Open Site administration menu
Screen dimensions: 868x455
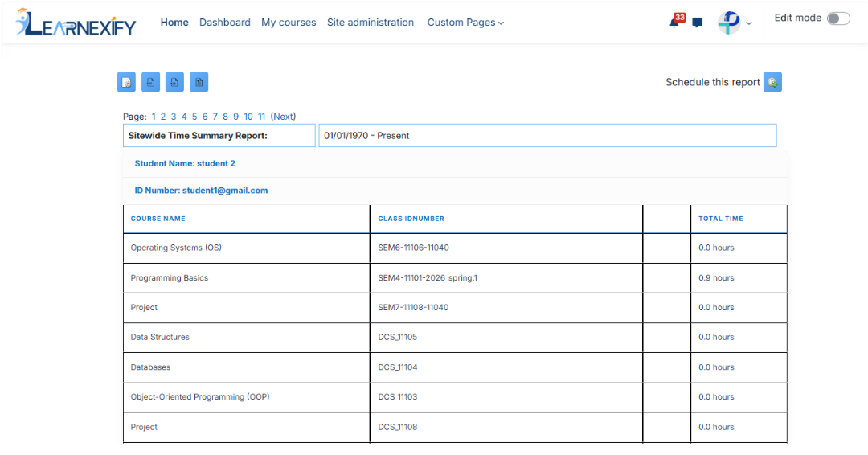(371, 23)
